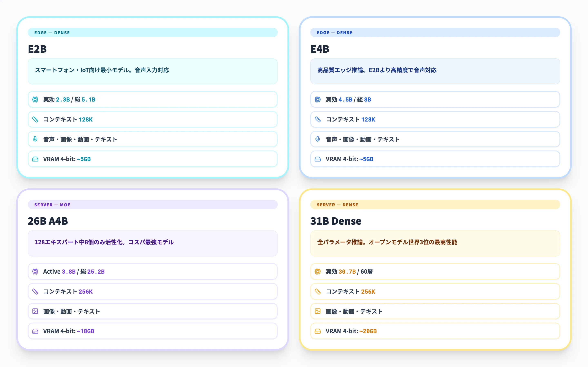The width and height of the screenshot is (588, 367).
Task: Click the E2B smartphone IoT description box
Action: point(153,71)
